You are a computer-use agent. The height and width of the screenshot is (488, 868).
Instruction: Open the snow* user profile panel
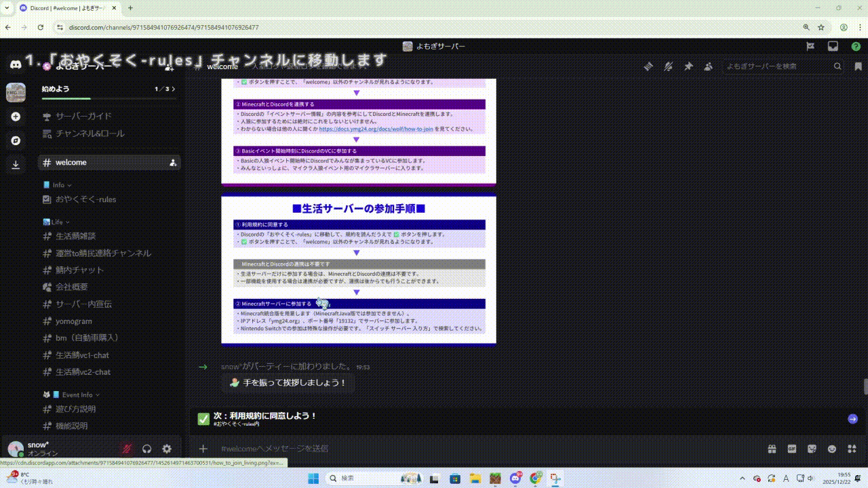pos(60,449)
